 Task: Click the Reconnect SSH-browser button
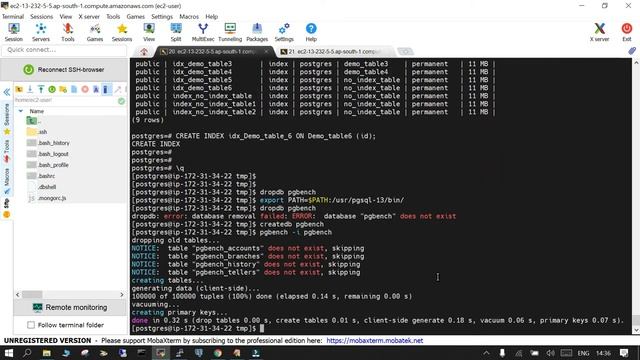click(64, 69)
